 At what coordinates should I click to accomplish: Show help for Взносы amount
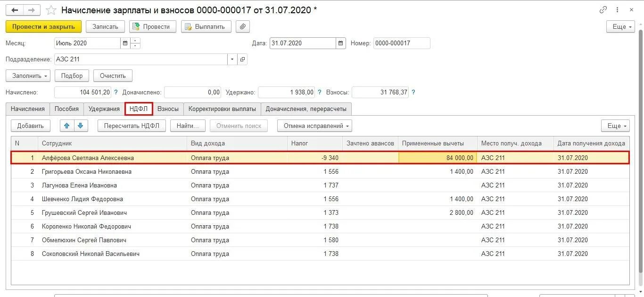click(x=413, y=93)
